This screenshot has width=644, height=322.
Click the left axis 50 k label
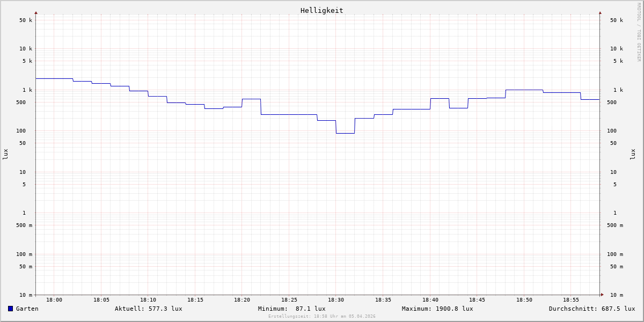(26, 20)
